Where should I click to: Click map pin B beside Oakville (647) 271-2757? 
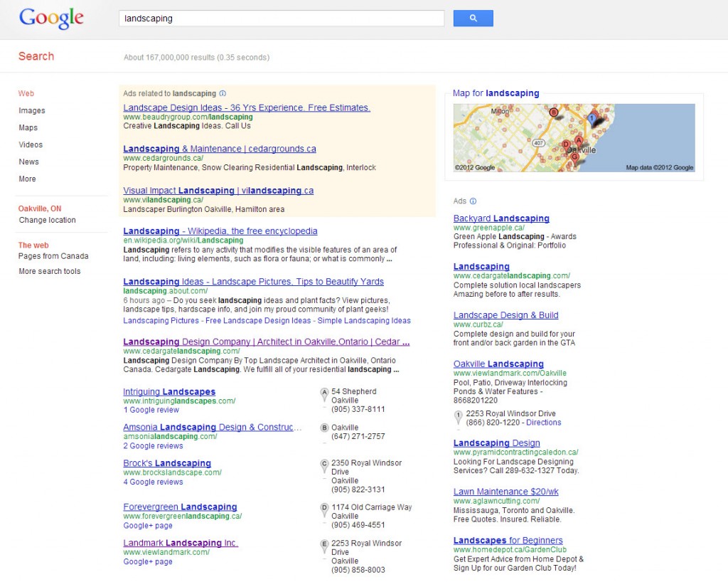click(324, 428)
